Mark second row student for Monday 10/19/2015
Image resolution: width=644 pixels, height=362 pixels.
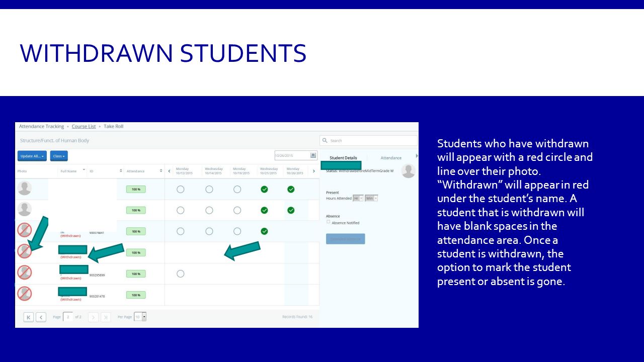coord(237,210)
